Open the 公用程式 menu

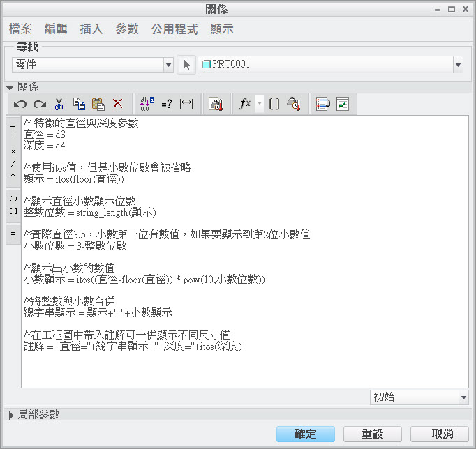click(174, 29)
